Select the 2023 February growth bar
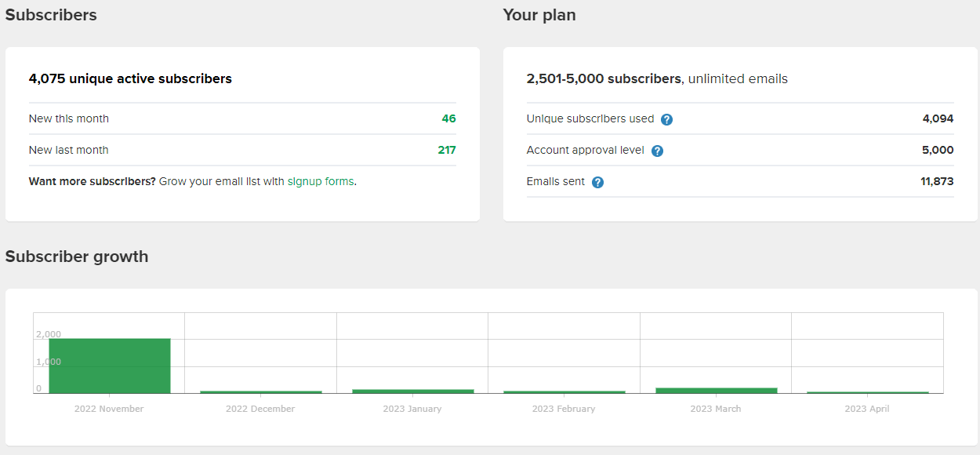Viewport: 980px width, 455px height. tap(564, 391)
